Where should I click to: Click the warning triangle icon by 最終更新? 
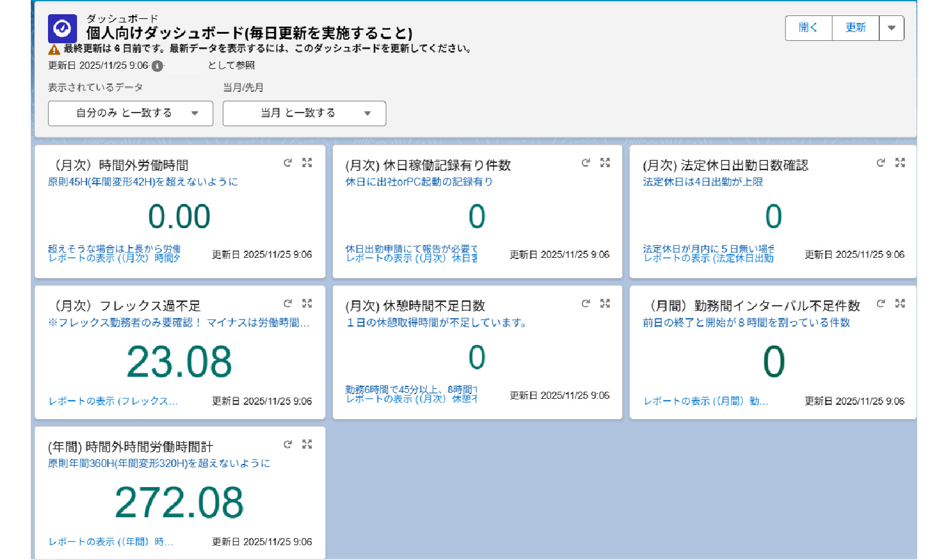click(x=54, y=49)
